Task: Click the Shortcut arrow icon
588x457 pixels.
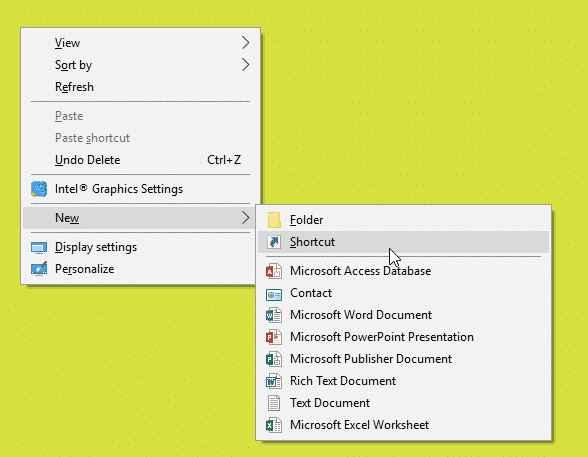Action: (274, 242)
